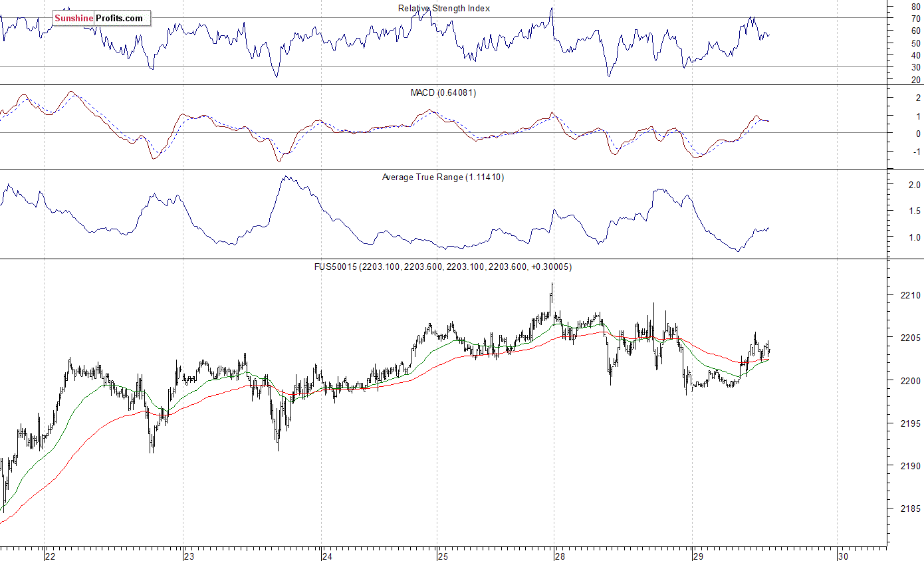This screenshot has width=924, height=561.
Task: Click the SunshineProfits.com logo
Action: coord(102,18)
